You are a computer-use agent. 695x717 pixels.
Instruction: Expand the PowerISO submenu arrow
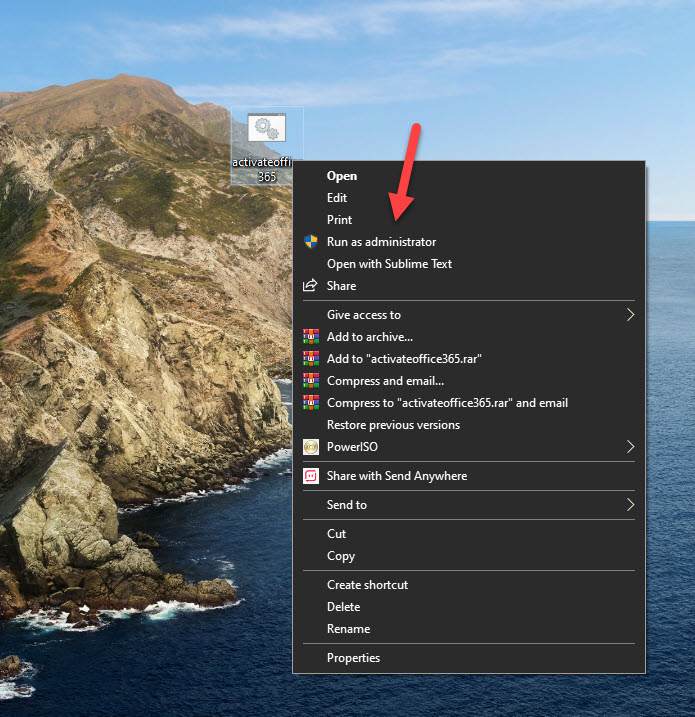click(630, 447)
